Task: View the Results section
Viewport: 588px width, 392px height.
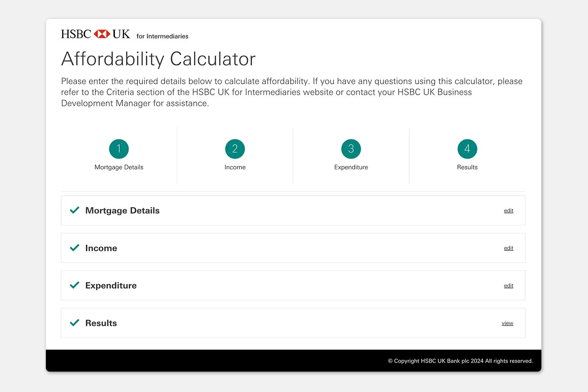Action: point(507,323)
